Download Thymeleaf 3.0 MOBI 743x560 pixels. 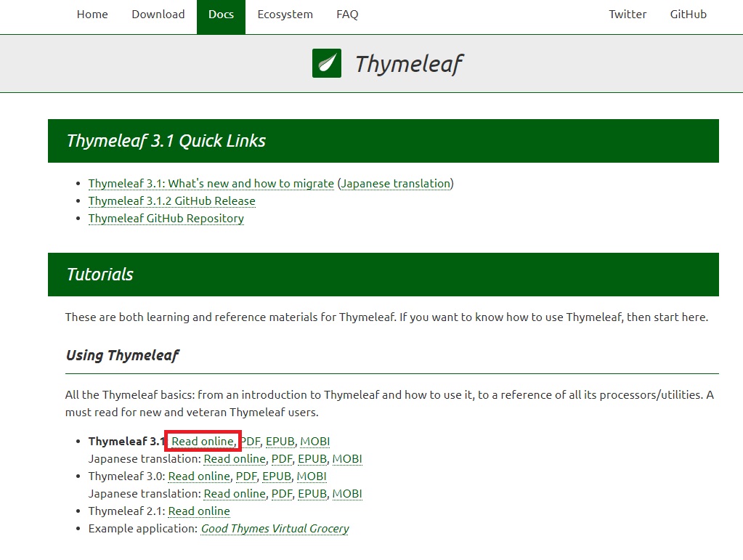(312, 476)
